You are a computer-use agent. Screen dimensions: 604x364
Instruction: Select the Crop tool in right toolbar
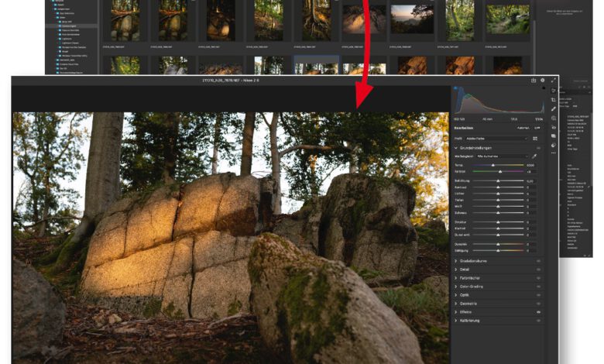(x=553, y=100)
